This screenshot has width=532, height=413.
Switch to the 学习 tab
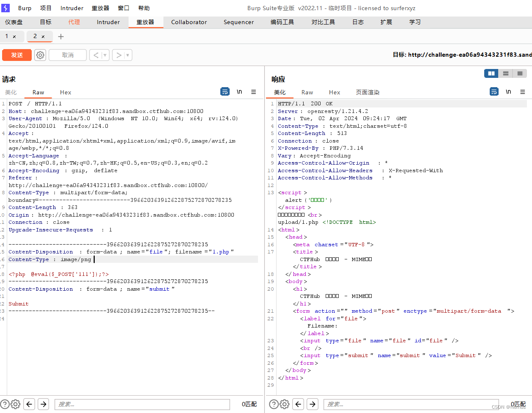415,22
